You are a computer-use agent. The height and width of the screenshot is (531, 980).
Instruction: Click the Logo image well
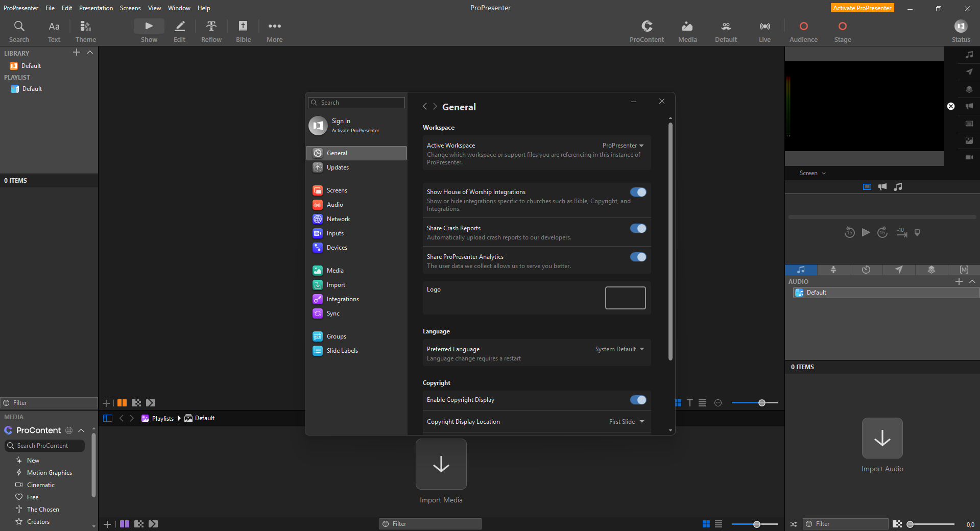(626, 298)
